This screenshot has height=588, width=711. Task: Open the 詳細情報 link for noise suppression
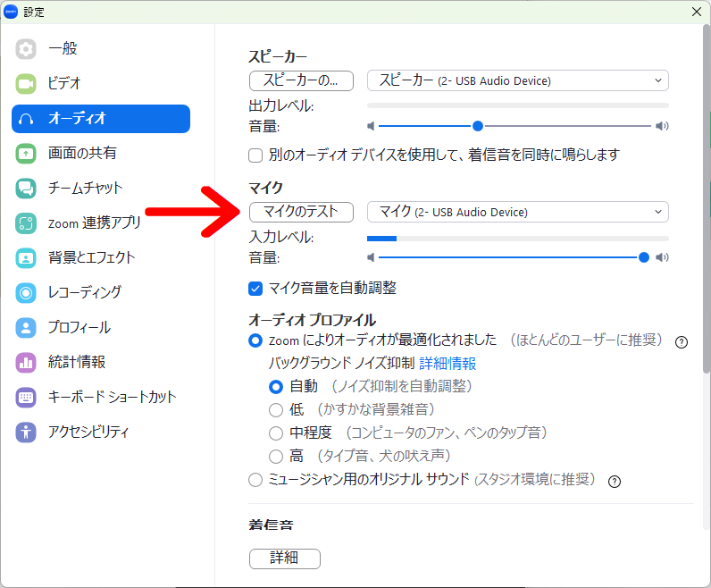[x=448, y=364]
